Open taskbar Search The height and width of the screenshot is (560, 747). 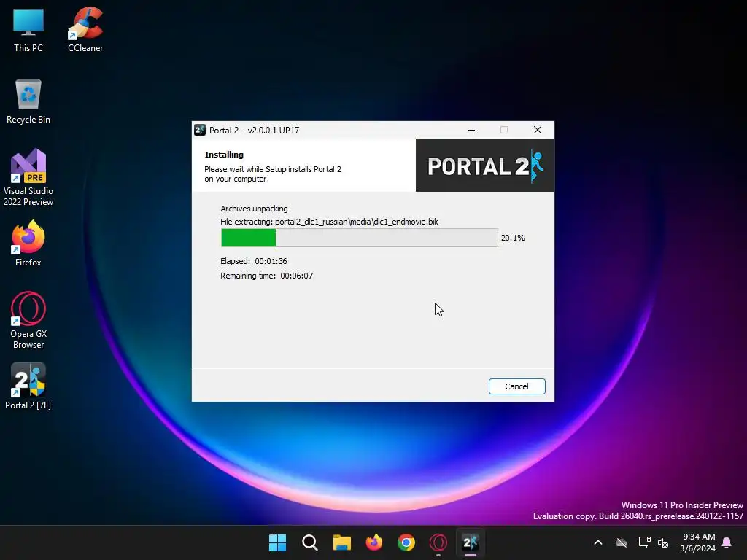[309, 542]
